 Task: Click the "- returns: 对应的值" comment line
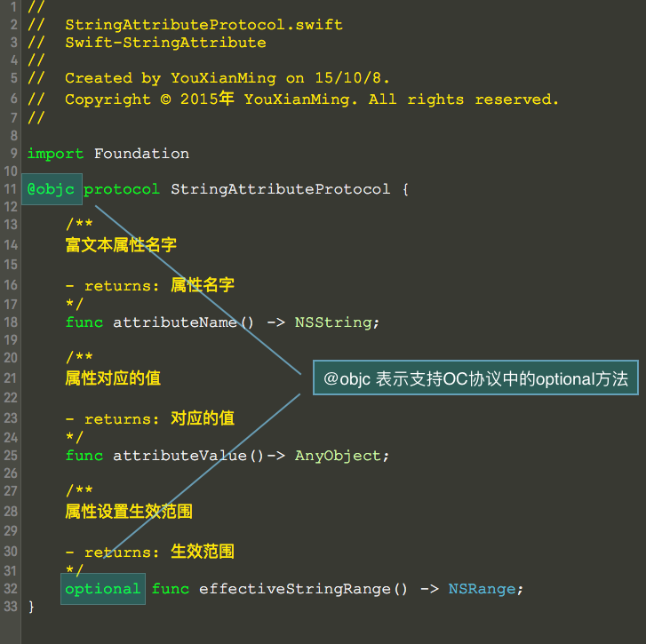[x=150, y=418]
